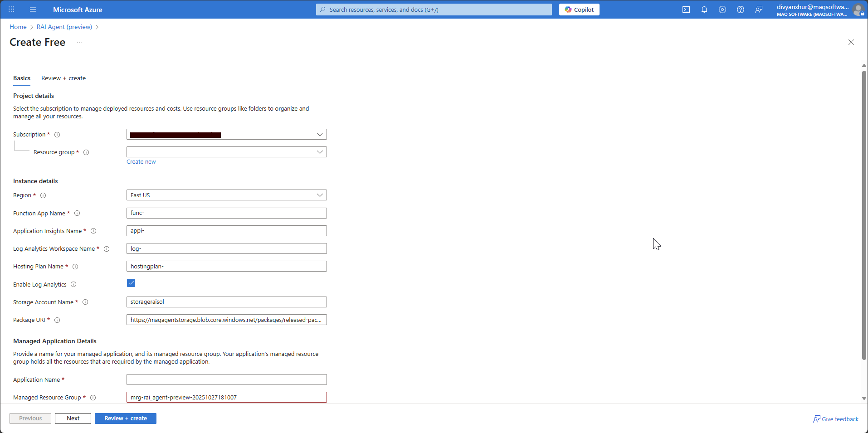Click the Function App Name field

tap(227, 213)
